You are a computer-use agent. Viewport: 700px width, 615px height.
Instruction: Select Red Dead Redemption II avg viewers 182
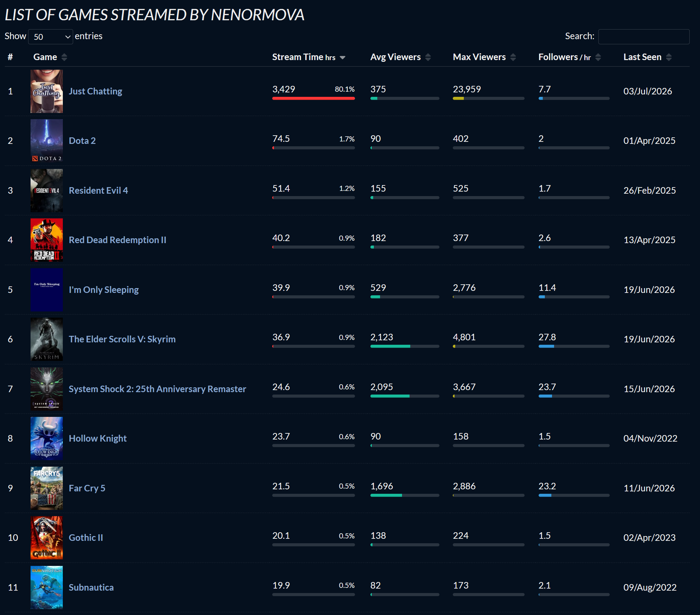tap(378, 238)
